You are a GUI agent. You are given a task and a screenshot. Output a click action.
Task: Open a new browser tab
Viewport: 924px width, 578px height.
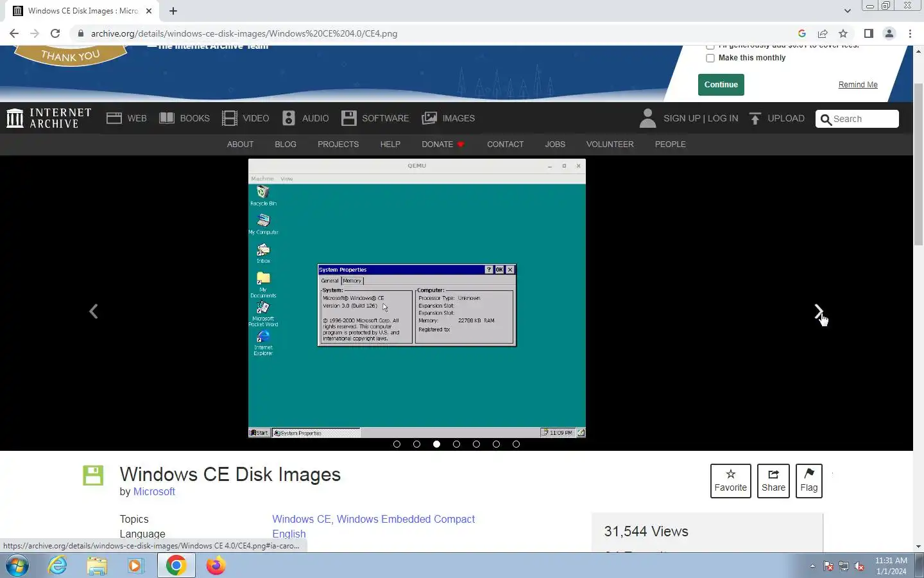[173, 11]
